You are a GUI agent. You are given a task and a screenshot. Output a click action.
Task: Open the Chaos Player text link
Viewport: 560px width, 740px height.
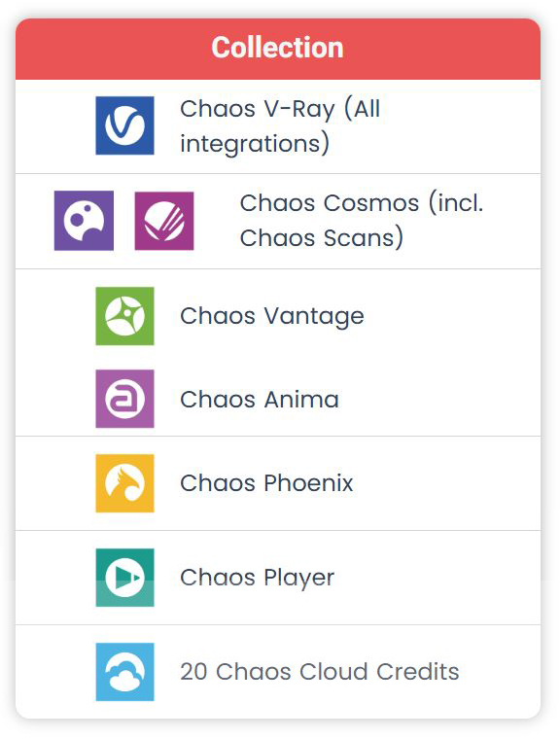(257, 579)
